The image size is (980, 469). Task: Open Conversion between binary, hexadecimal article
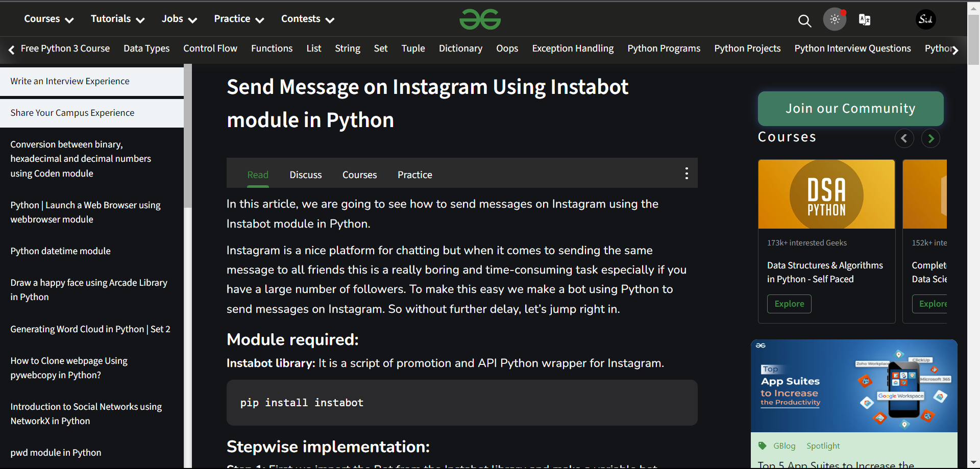pos(81,159)
